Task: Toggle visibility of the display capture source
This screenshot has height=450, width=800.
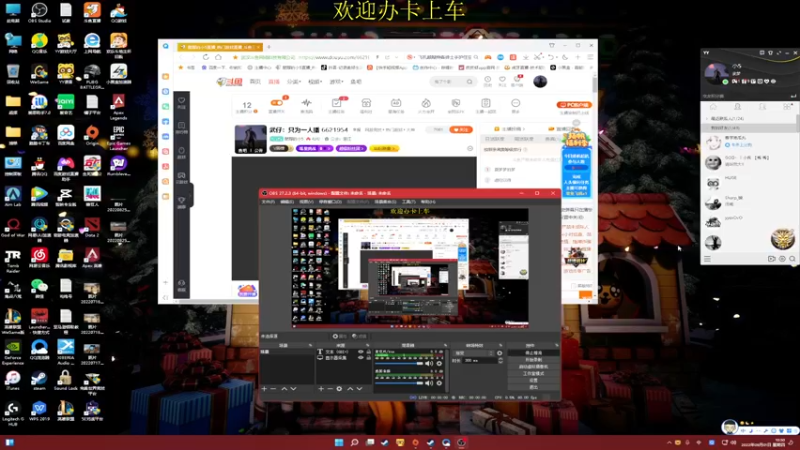Action: pyautogui.click(x=361, y=358)
